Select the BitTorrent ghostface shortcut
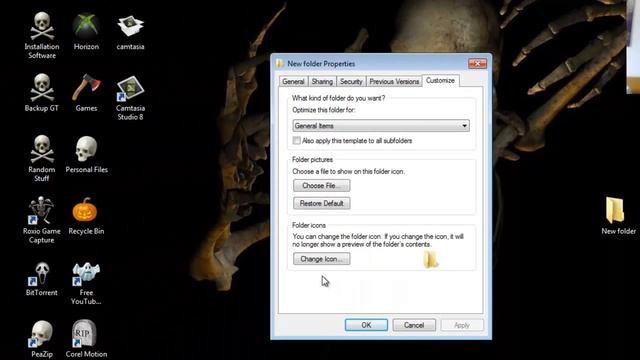Screen dimensions: 640x360 click(41, 273)
